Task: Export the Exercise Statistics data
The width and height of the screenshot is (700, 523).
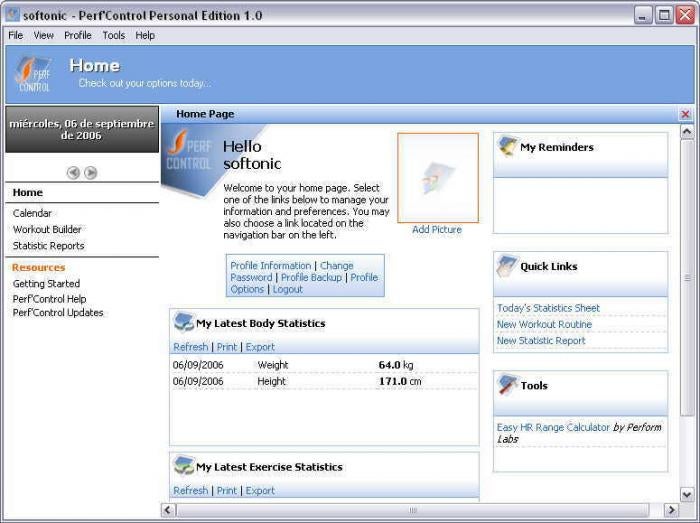Action: [260, 490]
